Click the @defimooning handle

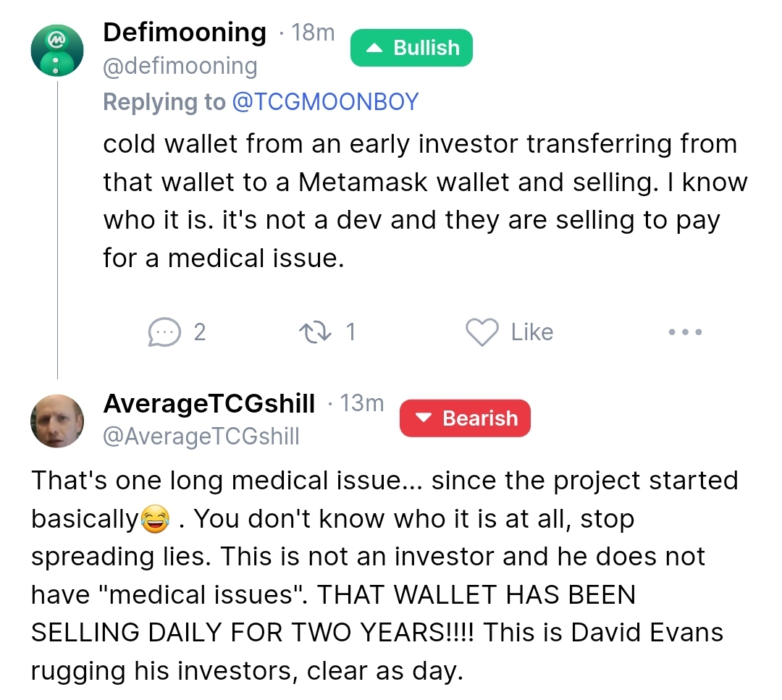[x=180, y=67]
